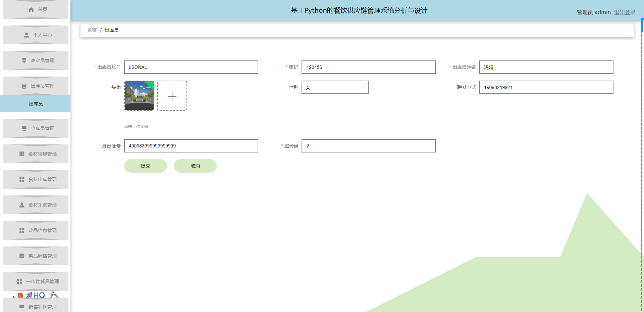Click the 提交 button

pos(146,166)
